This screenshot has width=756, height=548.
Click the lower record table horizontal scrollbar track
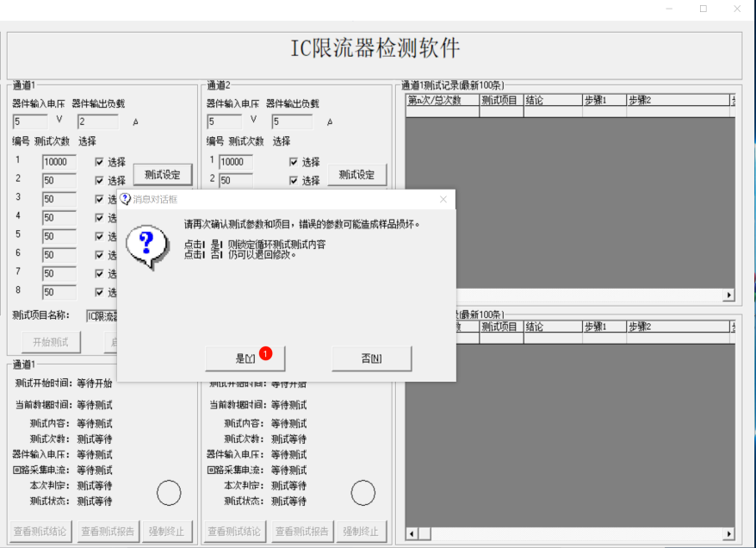click(568, 533)
